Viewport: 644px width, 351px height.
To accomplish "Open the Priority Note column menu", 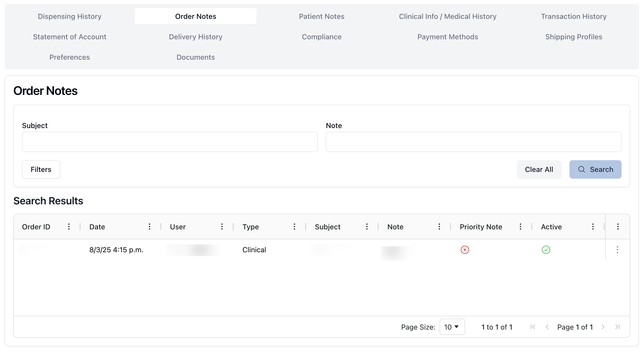I will [x=521, y=227].
